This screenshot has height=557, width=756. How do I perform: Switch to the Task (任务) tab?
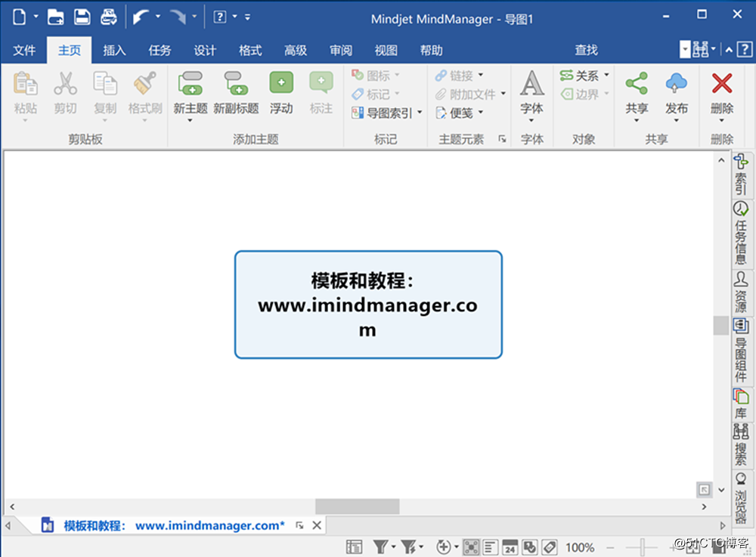pyautogui.click(x=160, y=50)
